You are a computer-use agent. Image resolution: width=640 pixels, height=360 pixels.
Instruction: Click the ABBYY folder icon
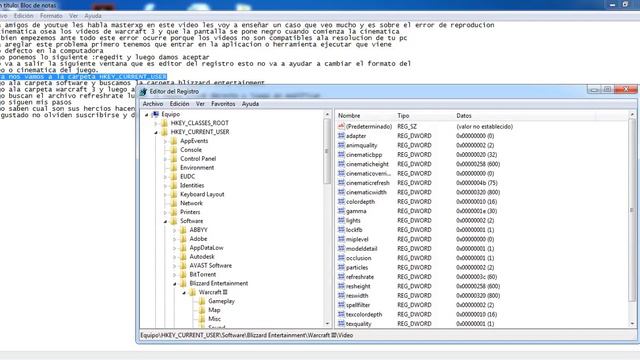[x=184, y=230]
